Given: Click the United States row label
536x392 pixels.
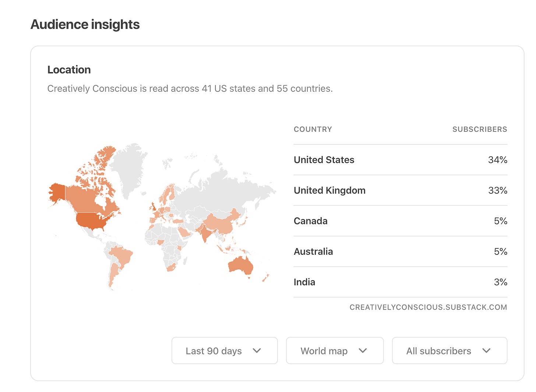Looking at the screenshot, I should coord(324,160).
